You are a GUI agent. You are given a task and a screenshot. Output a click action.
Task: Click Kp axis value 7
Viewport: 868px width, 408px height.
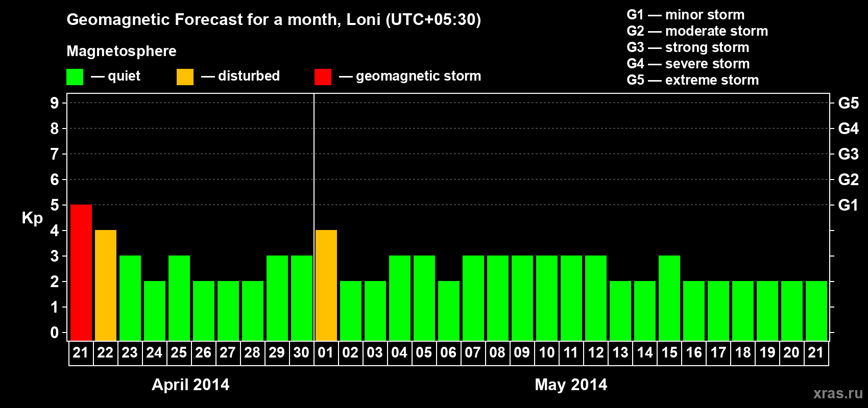55,154
